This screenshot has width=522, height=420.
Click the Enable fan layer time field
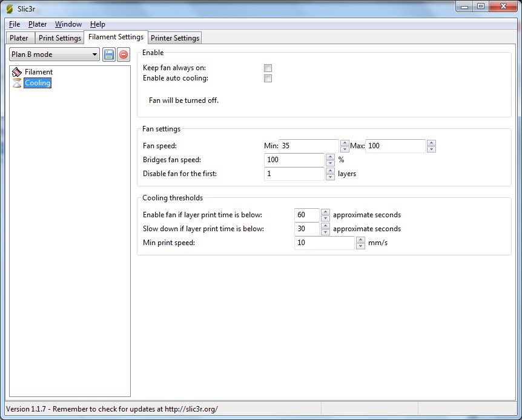pos(306,215)
